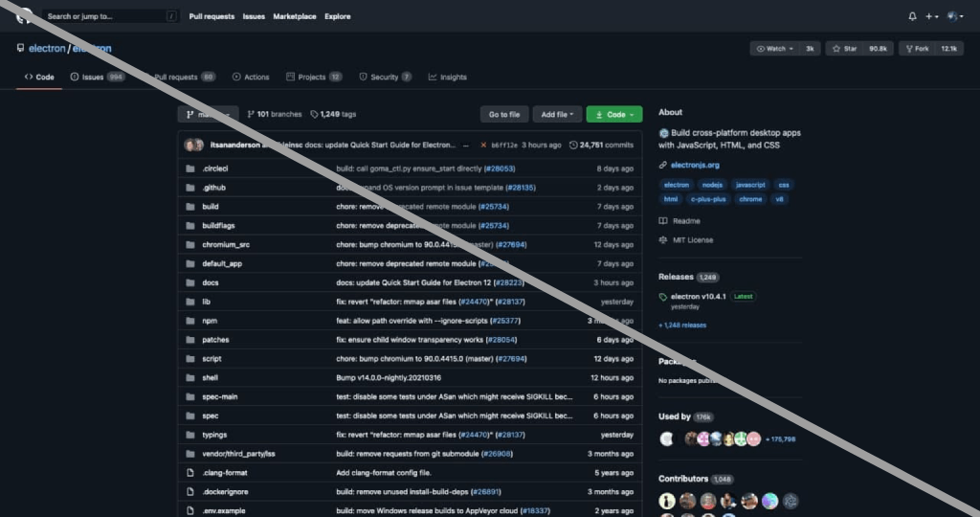Open the .env.example file

coord(224,510)
